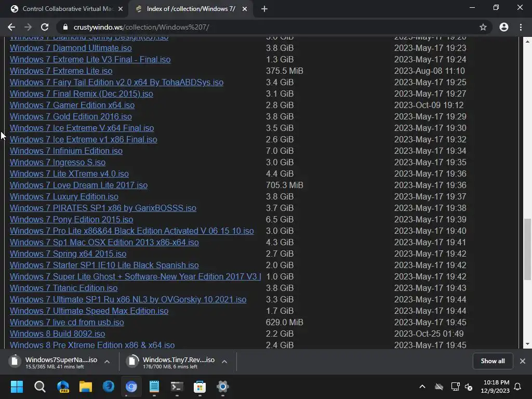This screenshot has width=532, height=399.
Task: Close the downloads bar
Action: (523, 361)
